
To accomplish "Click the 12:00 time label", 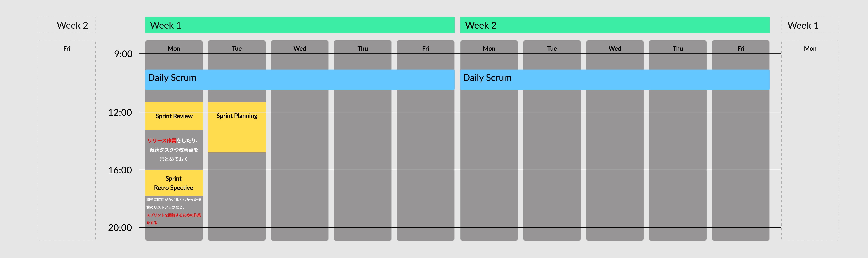I will pos(120,112).
